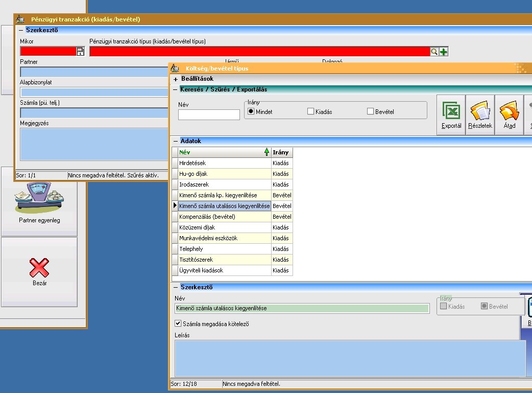Click the current-row arrow marker in the grid
The image size is (532, 393).
click(x=175, y=205)
